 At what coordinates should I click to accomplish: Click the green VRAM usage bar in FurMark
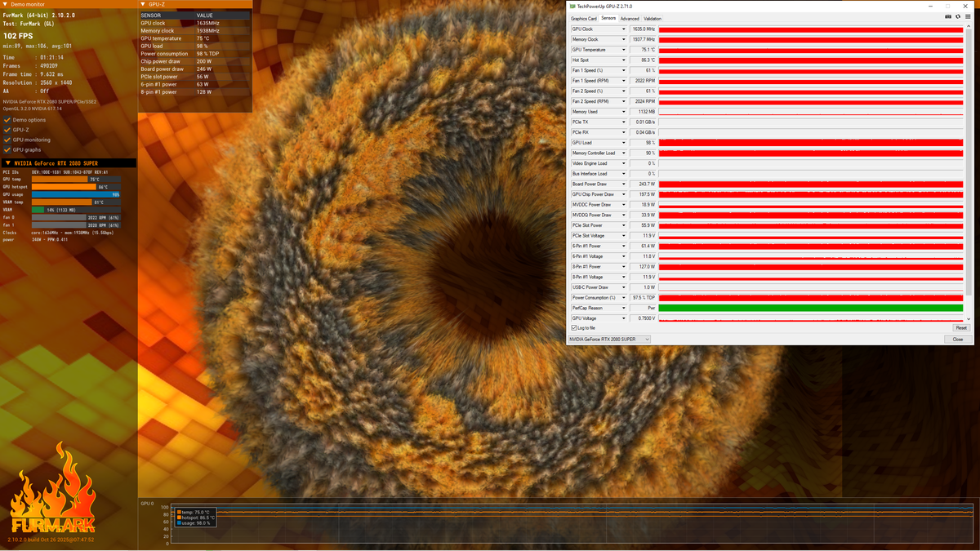[x=38, y=210]
